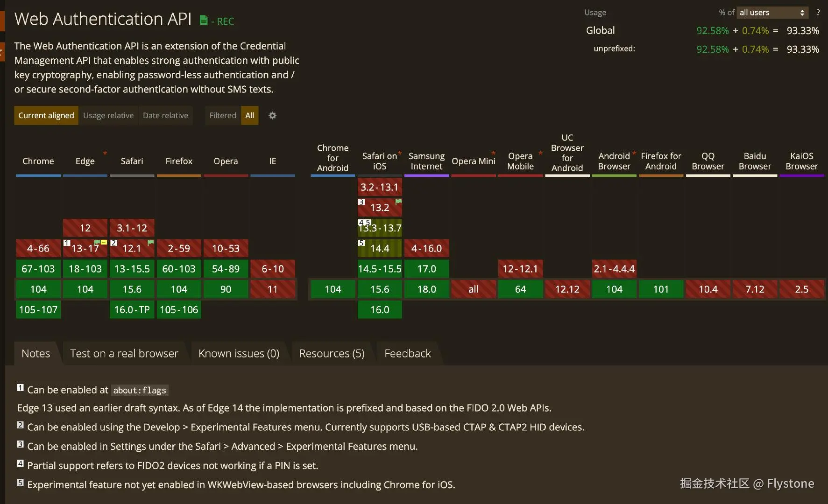Click the Web Authentication API title

tap(103, 19)
